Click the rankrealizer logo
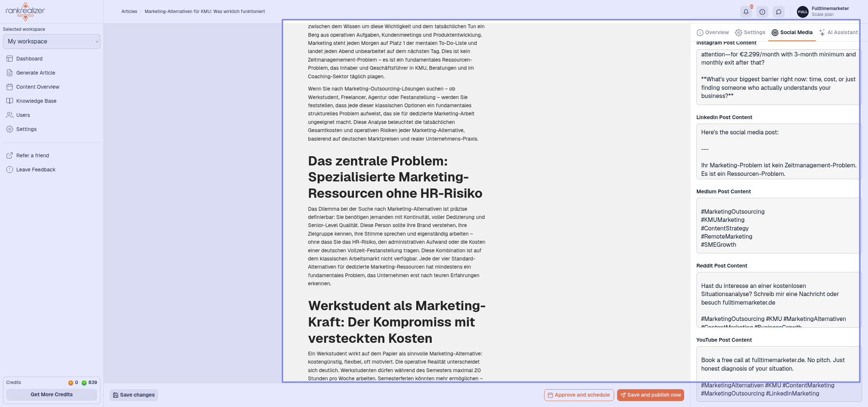 coord(25,12)
